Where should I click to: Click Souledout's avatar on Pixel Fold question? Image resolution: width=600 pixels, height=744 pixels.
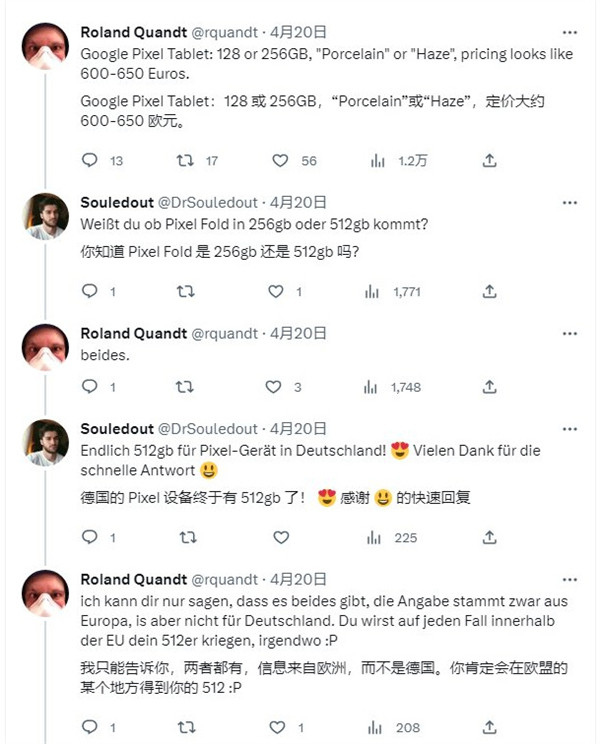[x=46, y=217]
